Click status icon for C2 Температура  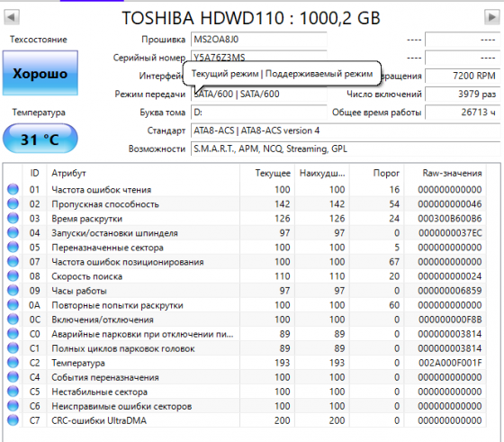[13, 363]
